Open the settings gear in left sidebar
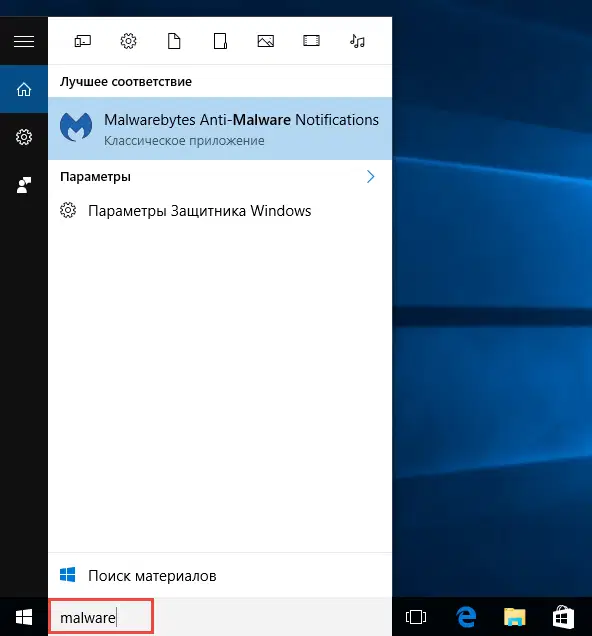This screenshot has height=636, width=592. [24, 137]
